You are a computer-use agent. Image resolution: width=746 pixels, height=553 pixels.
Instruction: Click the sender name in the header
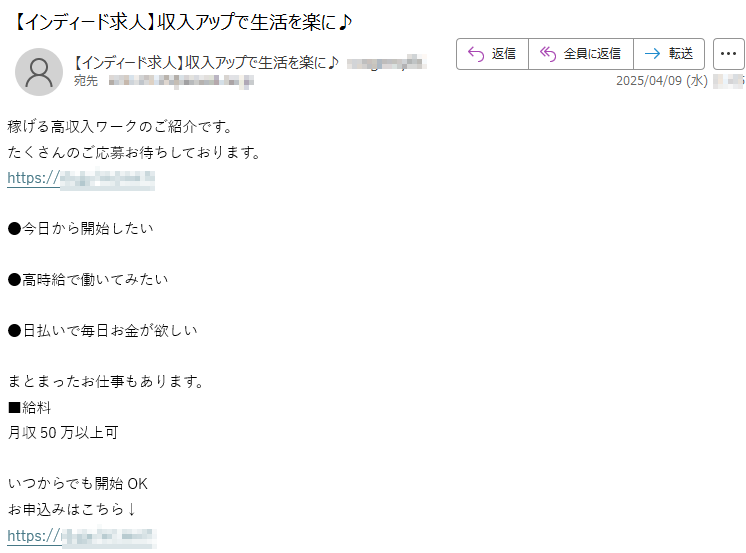pos(206,62)
